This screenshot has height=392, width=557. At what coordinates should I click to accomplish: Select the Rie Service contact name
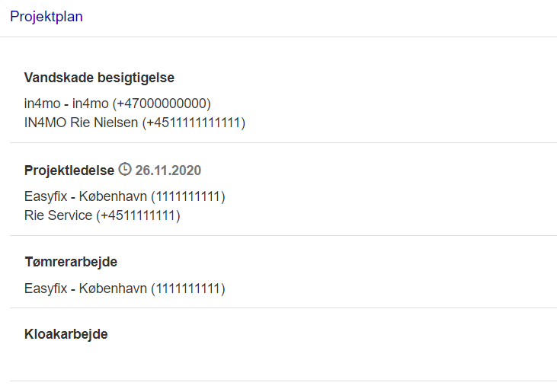click(58, 215)
